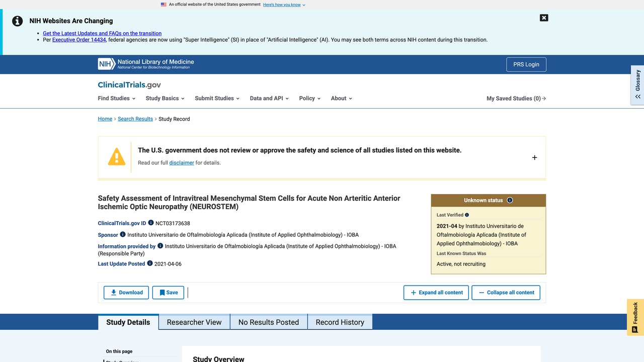Expand the Here's how you know dropdown

(x=284, y=5)
